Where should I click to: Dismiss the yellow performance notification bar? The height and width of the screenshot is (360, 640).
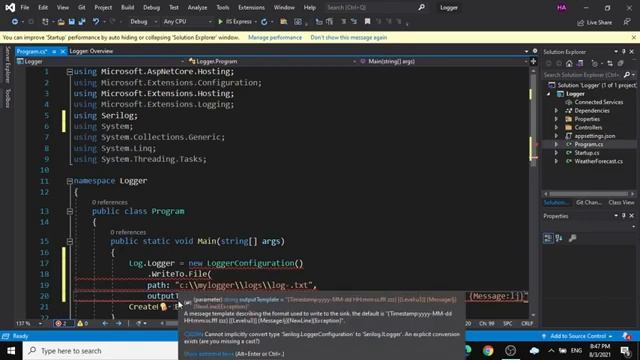633,38
